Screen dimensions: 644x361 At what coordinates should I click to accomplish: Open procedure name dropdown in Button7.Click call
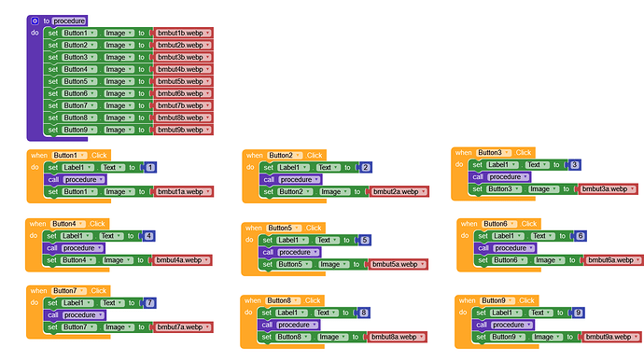(x=83, y=315)
